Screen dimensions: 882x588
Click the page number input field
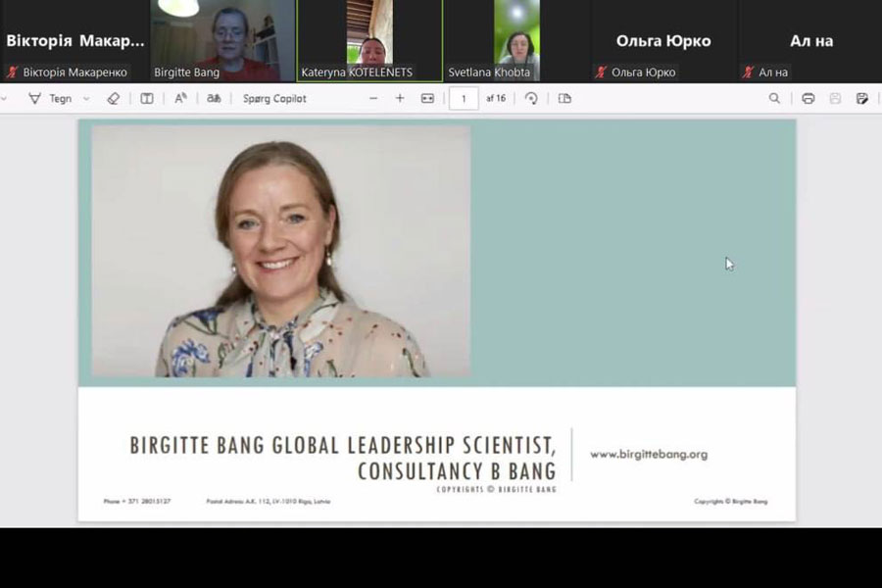pos(464,98)
